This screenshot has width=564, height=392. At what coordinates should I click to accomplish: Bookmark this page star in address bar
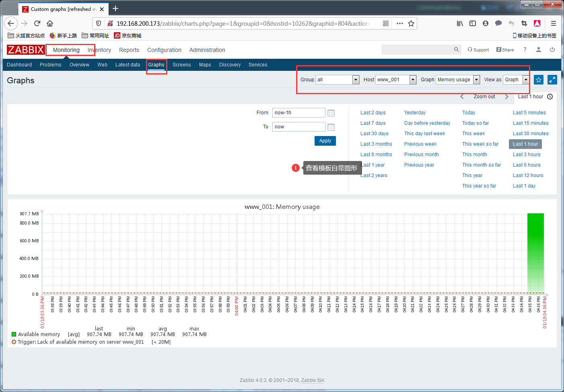point(411,23)
